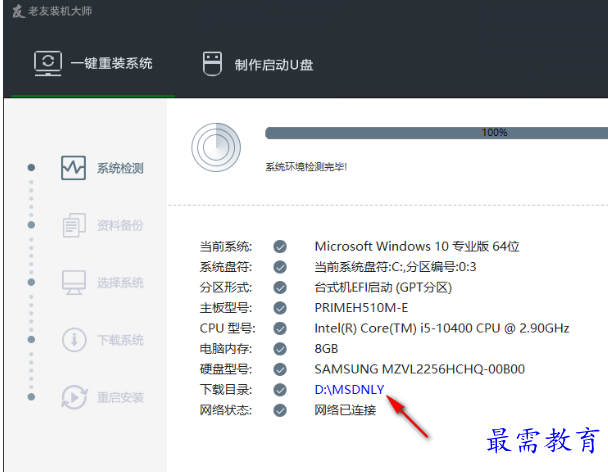Click the CPU 型号: label
The image size is (608, 472).
point(228,328)
